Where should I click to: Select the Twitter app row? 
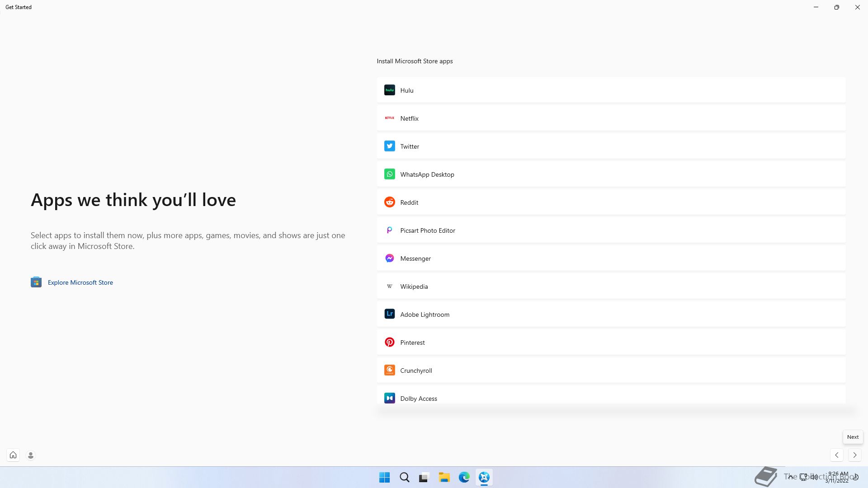point(611,146)
